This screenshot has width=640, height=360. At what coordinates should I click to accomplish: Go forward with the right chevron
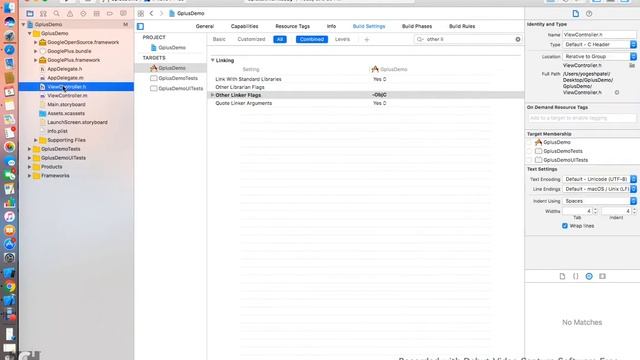click(x=161, y=13)
